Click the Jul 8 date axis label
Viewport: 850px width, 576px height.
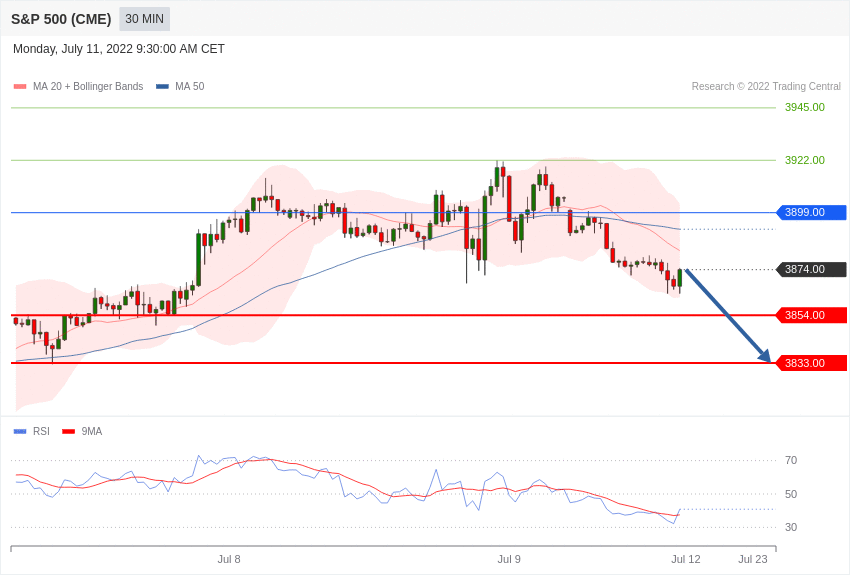click(x=229, y=559)
